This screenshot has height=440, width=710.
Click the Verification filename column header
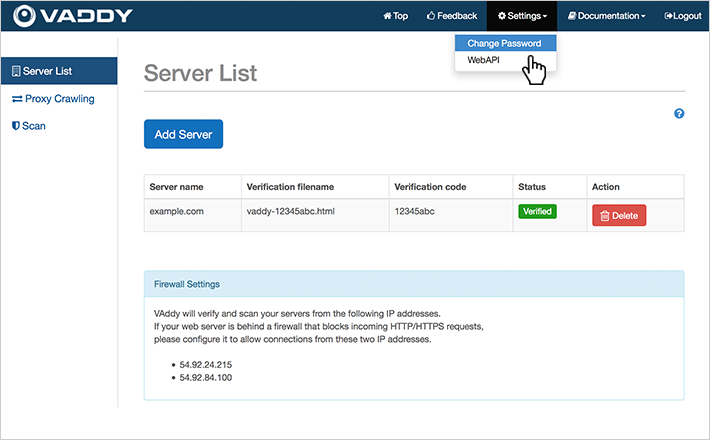point(315,187)
